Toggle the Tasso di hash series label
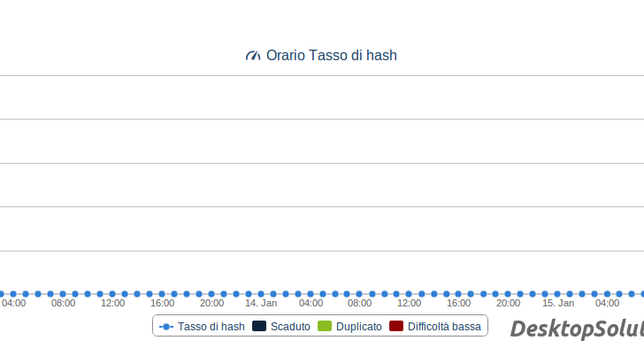This screenshot has height=356, width=644. tap(211, 327)
